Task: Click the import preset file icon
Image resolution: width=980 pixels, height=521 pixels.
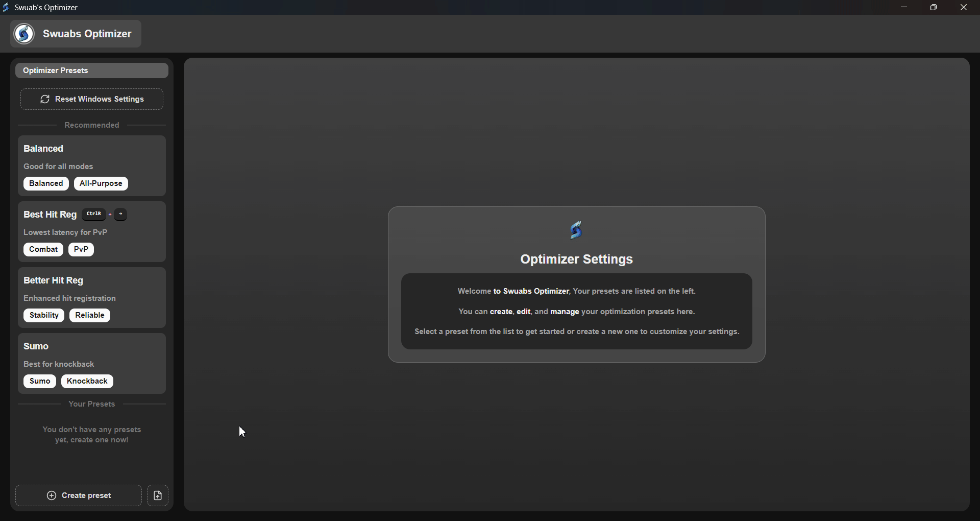Action: click(158, 495)
